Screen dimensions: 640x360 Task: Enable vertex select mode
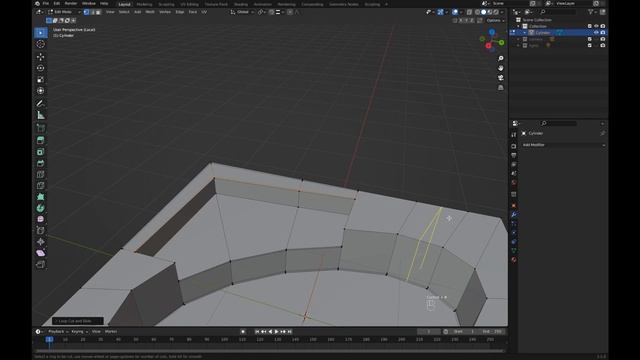point(86,12)
